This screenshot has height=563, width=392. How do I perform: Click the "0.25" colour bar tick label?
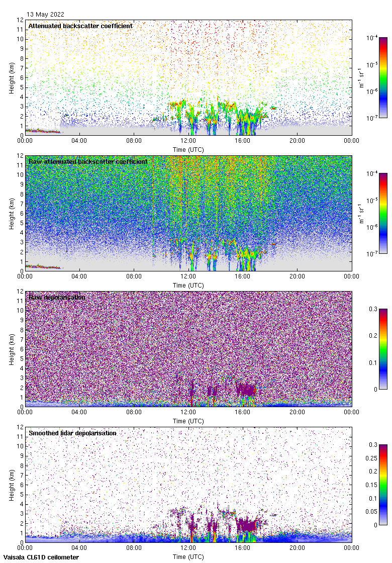[x=371, y=458]
